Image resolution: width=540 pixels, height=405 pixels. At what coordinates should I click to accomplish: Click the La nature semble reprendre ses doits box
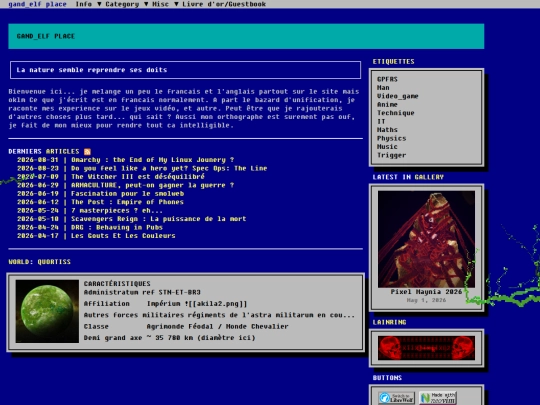tap(186, 70)
